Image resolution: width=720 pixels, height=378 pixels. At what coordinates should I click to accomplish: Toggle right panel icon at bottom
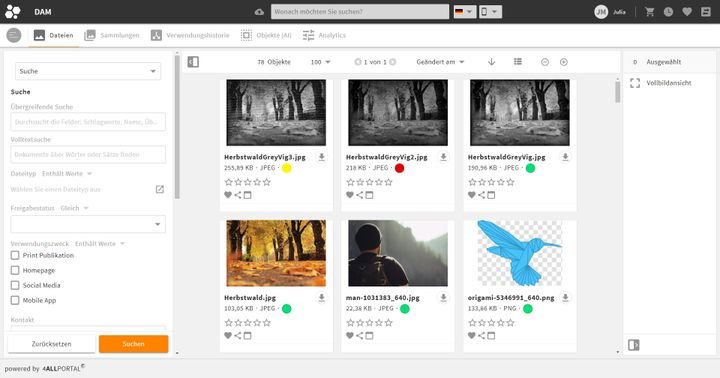634,345
